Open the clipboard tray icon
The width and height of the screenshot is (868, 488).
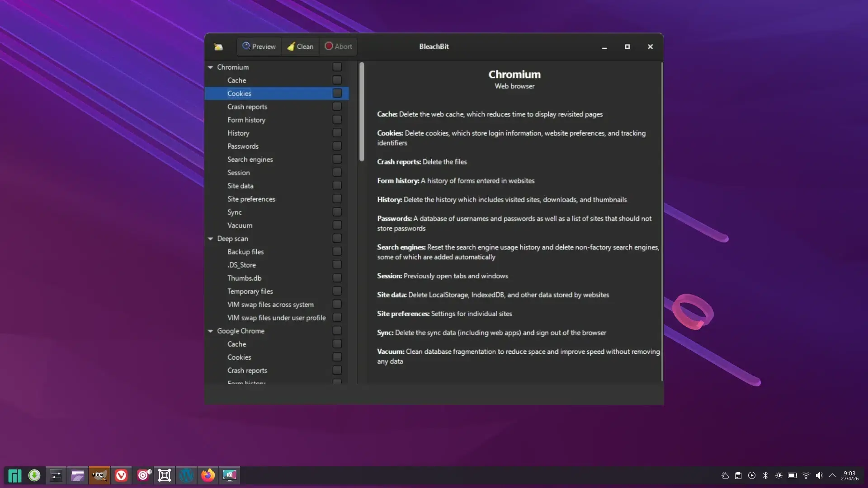[x=738, y=475]
